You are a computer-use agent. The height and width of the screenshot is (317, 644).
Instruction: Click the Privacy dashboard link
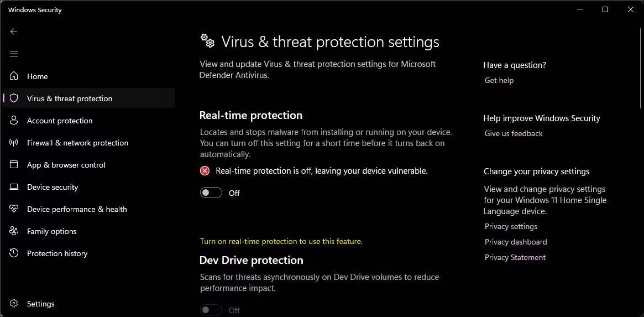pyautogui.click(x=516, y=242)
